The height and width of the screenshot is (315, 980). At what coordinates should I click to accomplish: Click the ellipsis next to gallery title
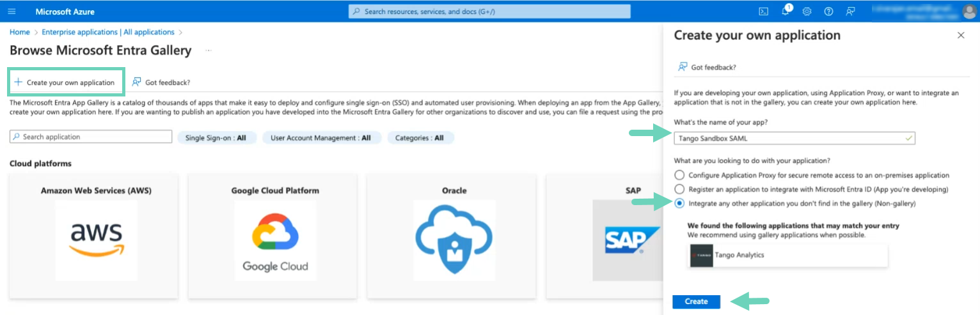(209, 50)
